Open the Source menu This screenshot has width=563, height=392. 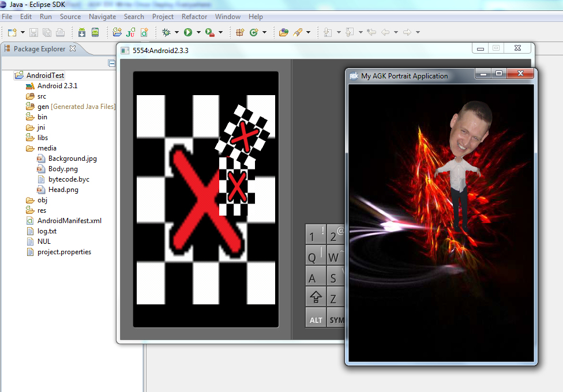[70, 17]
